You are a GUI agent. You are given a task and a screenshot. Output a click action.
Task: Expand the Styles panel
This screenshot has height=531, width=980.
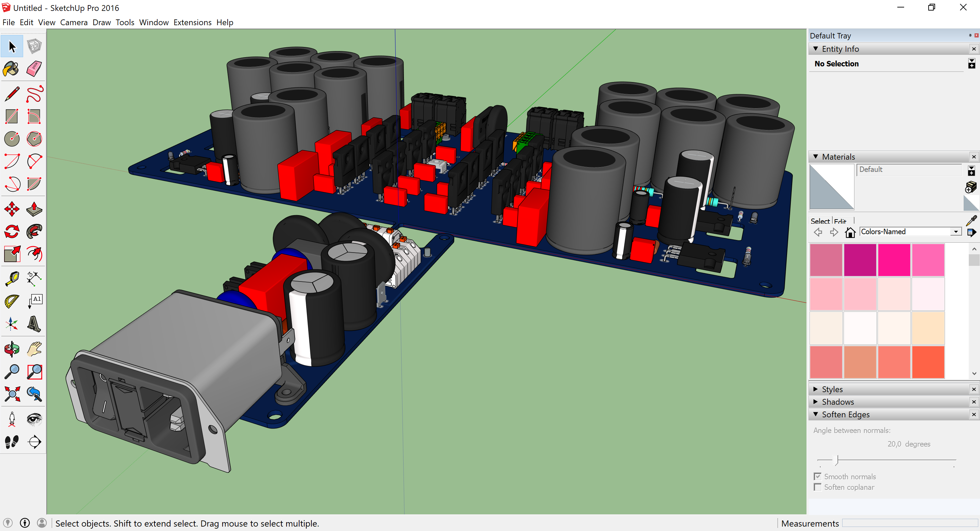point(816,389)
